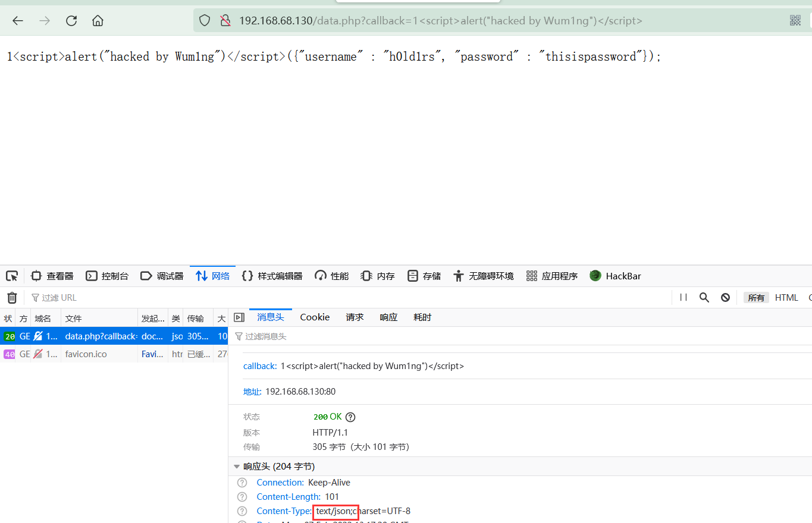Sort by the 传输 column header
The width and height of the screenshot is (812, 523).
(198, 319)
